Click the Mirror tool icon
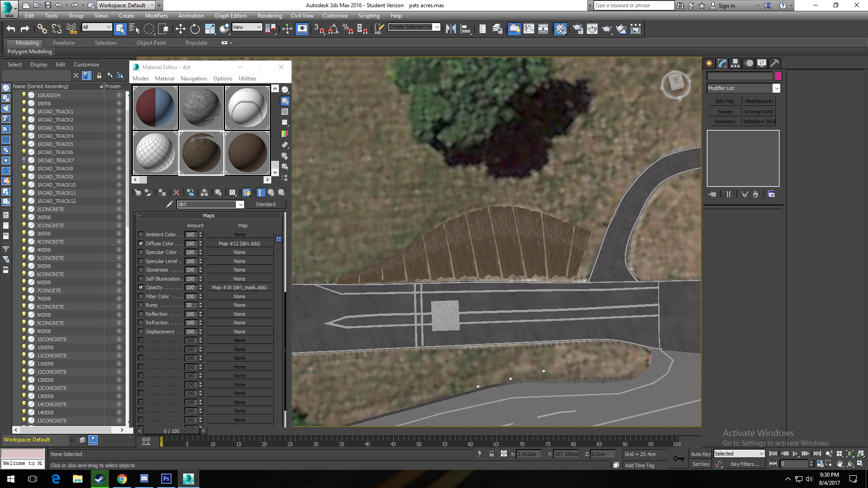 (451, 29)
